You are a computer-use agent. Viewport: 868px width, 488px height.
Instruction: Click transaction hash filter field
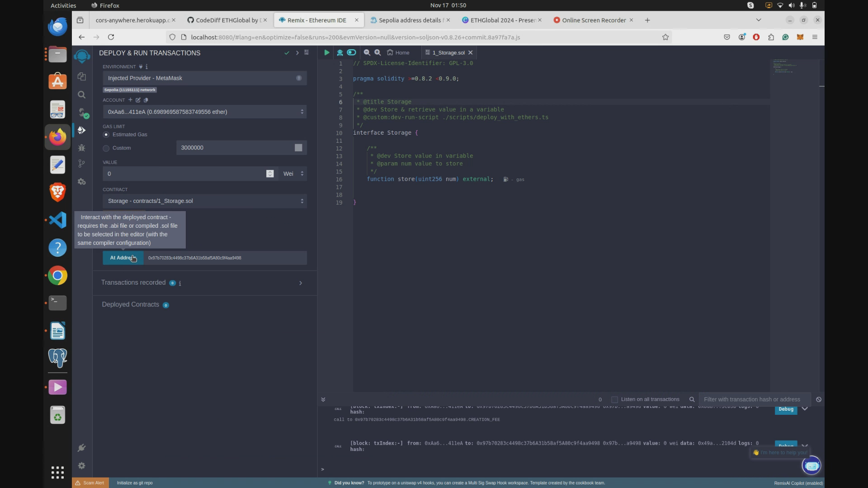755,399
